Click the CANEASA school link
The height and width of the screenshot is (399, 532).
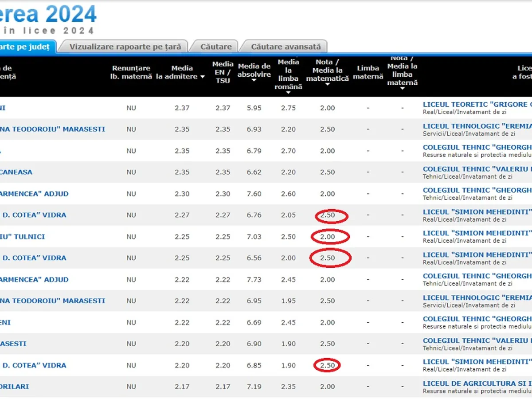coord(16,172)
